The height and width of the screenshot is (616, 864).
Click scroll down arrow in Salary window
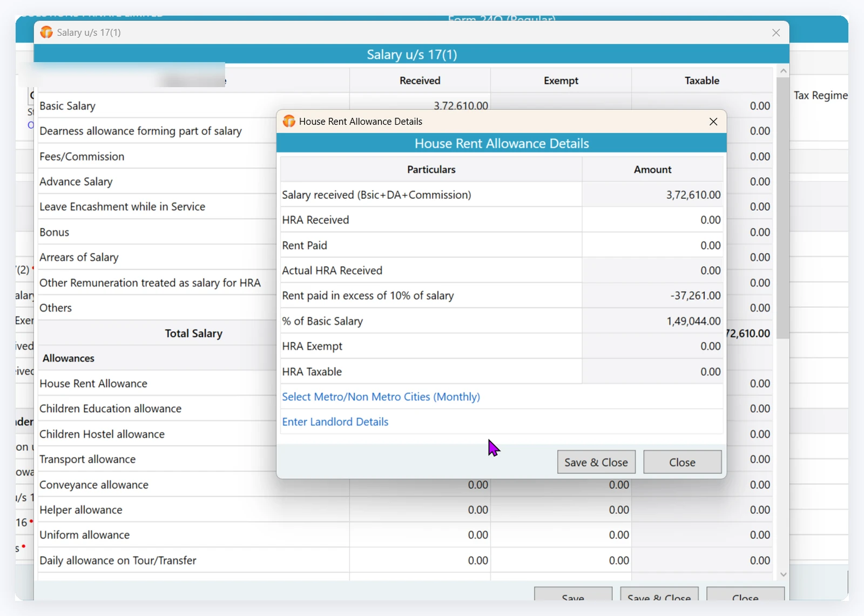click(784, 575)
